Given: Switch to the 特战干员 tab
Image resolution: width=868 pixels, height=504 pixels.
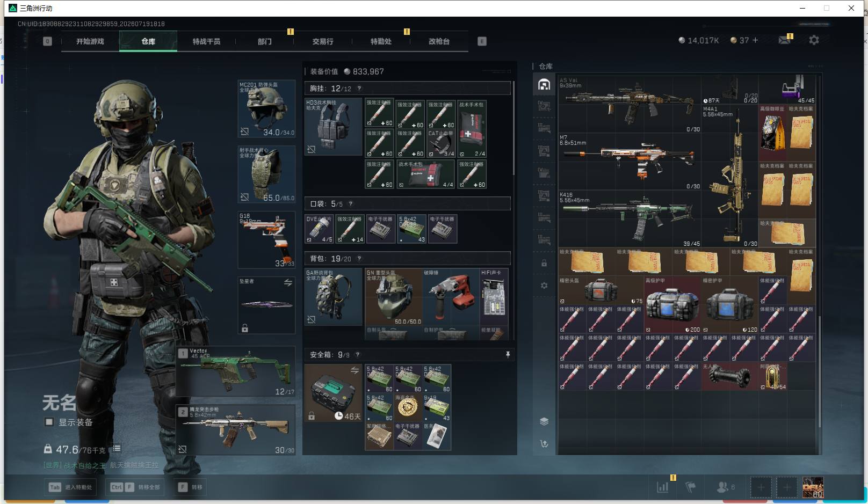Looking at the screenshot, I should (206, 41).
